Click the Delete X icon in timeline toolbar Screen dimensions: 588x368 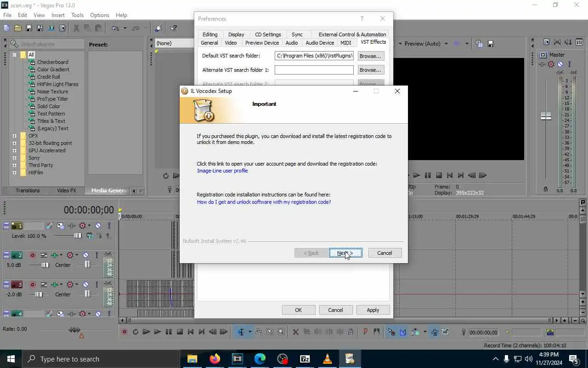point(295,332)
